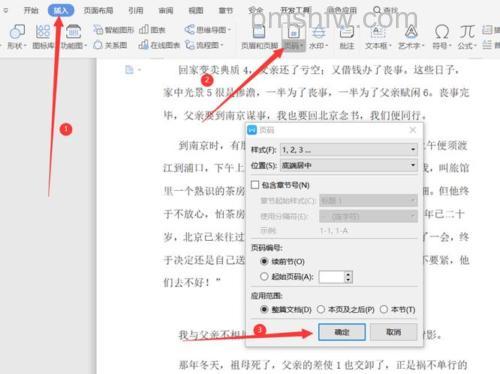Click the 页码 page number ribbon button
Screen dimensions: 500x374
(x=294, y=37)
